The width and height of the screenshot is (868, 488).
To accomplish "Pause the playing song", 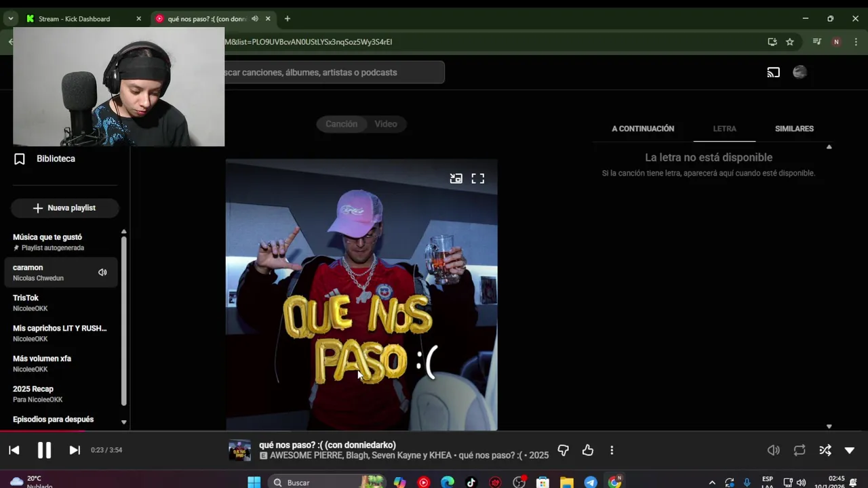I will tap(44, 450).
